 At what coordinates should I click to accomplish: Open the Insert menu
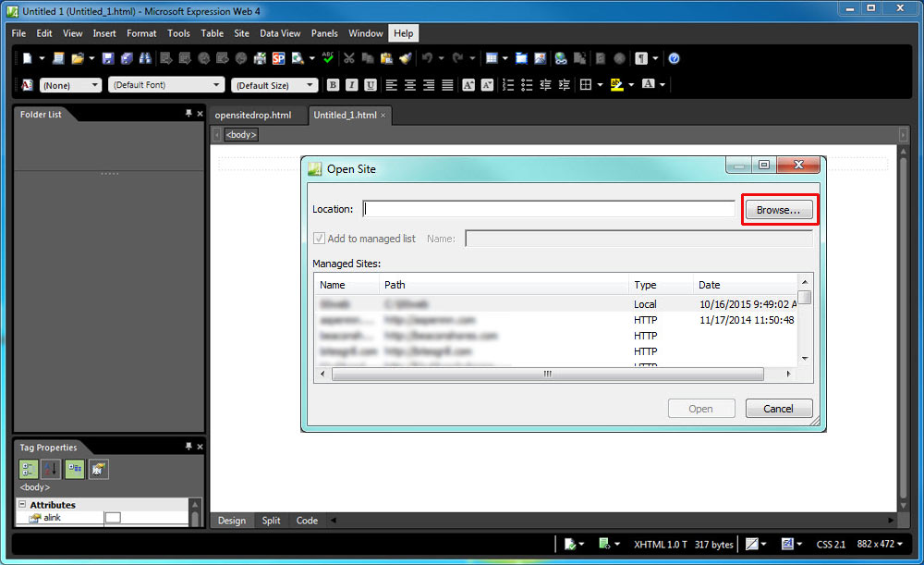click(x=104, y=33)
